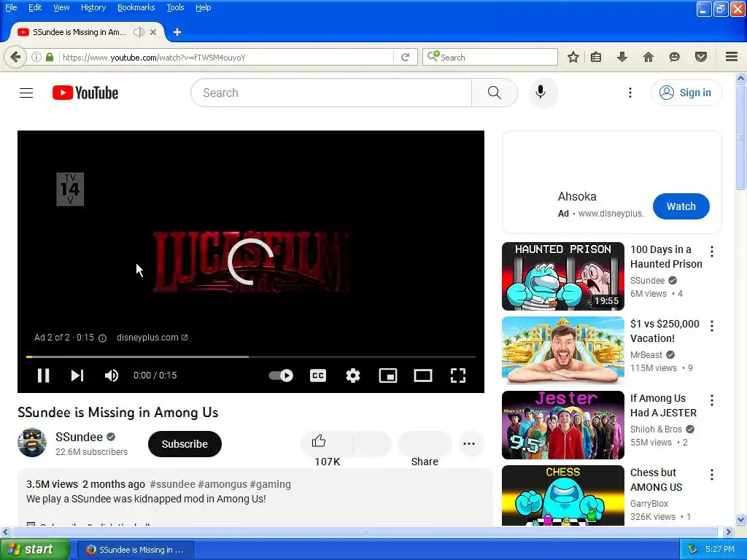Seek on the ad progress bar
Viewport: 747px width, 560px height.
click(251, 356)
